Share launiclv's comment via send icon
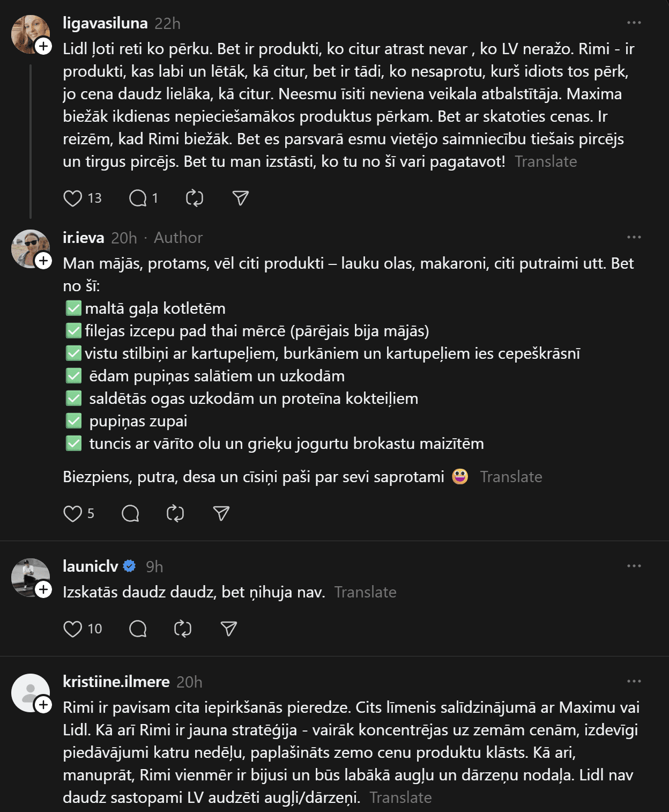Viewport: 669px width, 812px height. pos(229,629)
